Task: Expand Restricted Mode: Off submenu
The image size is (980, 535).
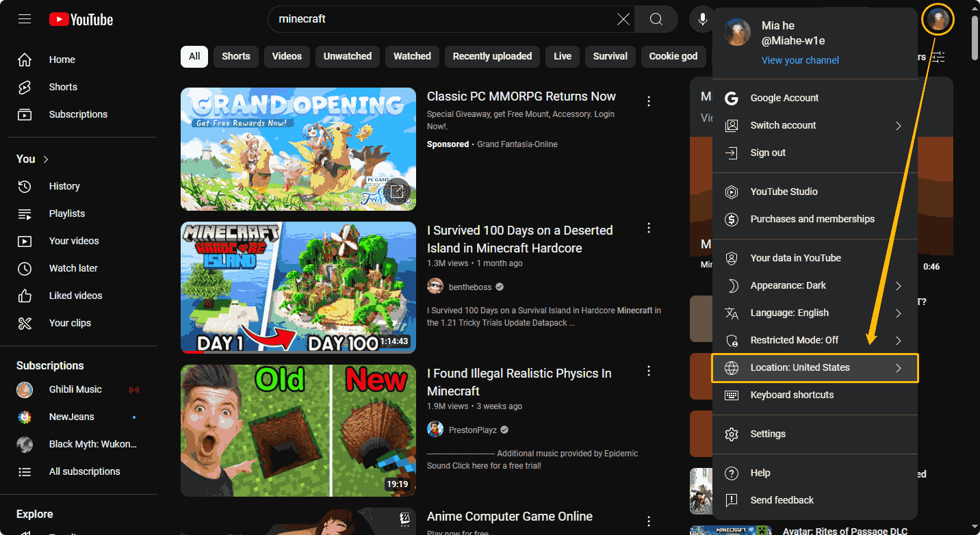Action: (814, 340)
